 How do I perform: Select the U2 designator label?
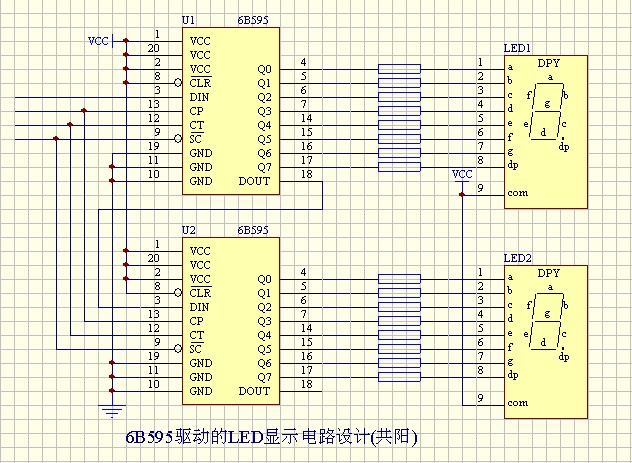pos(188,230)
